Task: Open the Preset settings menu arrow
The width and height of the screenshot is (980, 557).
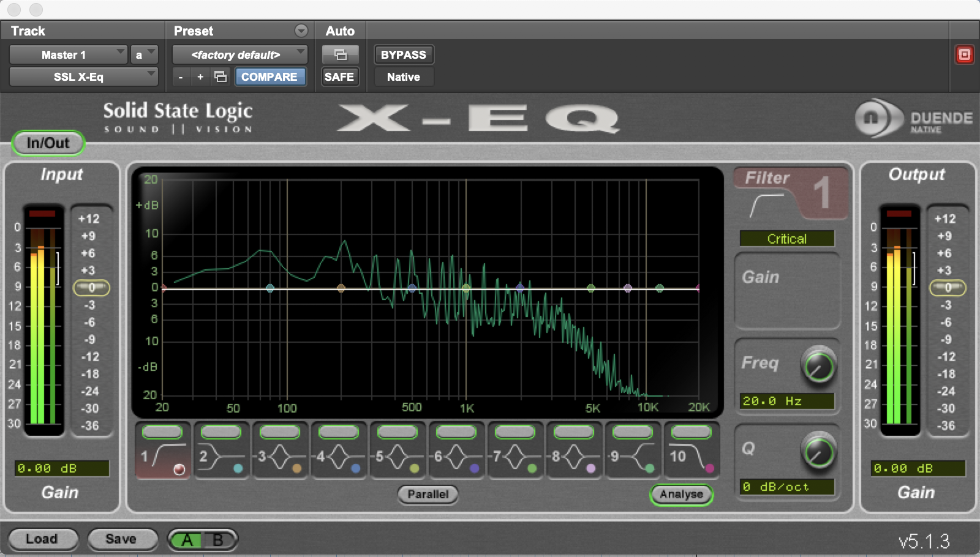Action: click(301, 31)
